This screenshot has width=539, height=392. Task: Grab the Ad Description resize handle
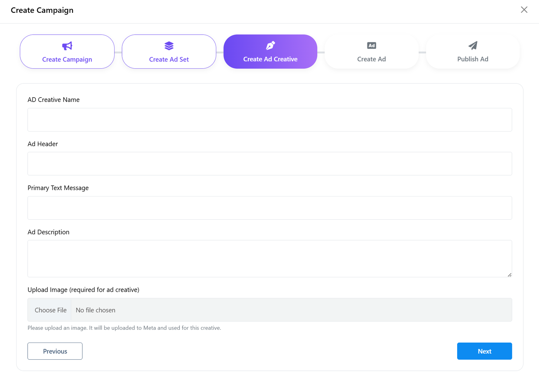(x=509, y=275)
